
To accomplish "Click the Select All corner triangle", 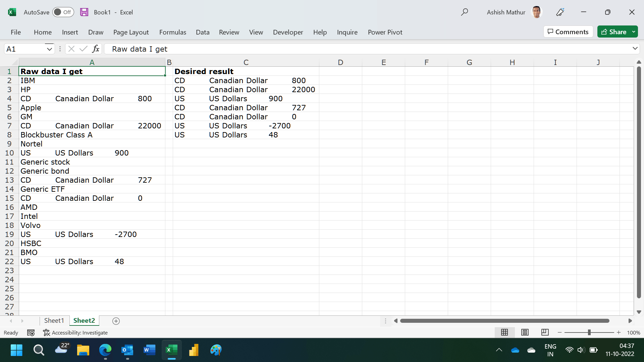I will [x=14, y=62].
